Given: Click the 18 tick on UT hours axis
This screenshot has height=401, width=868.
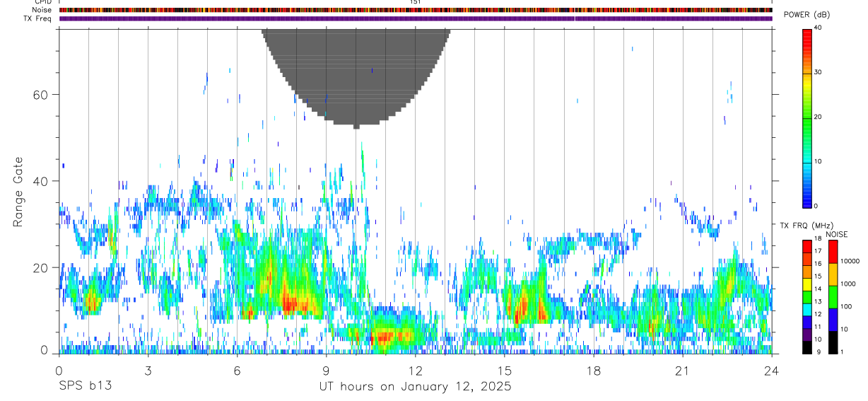Looking at the screenshot, I should pyautogui.click(x=593, y=370).
